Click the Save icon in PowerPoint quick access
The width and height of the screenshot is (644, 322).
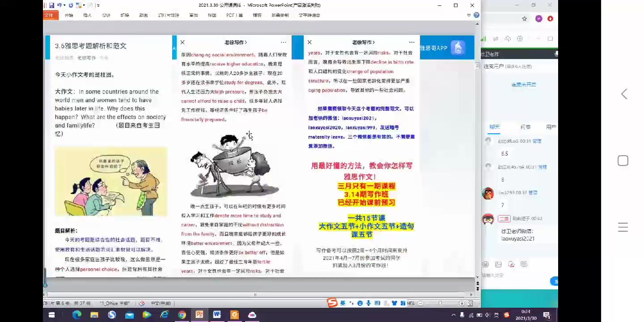[x=52, y=5]
